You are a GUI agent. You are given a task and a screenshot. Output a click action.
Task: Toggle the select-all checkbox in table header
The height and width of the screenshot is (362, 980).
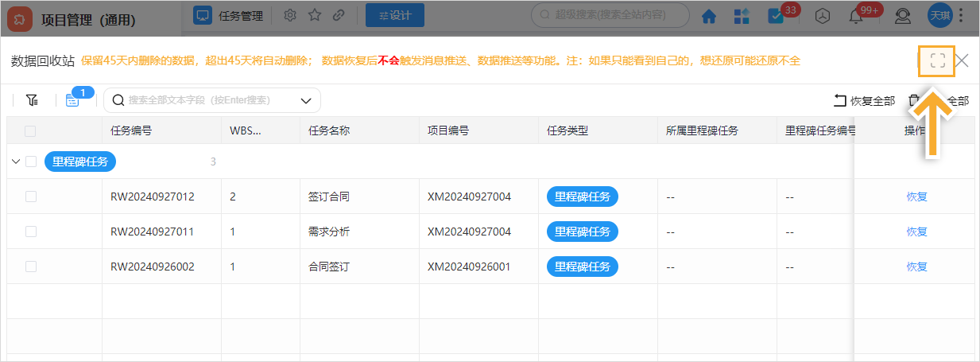click(x=31, y=131)
